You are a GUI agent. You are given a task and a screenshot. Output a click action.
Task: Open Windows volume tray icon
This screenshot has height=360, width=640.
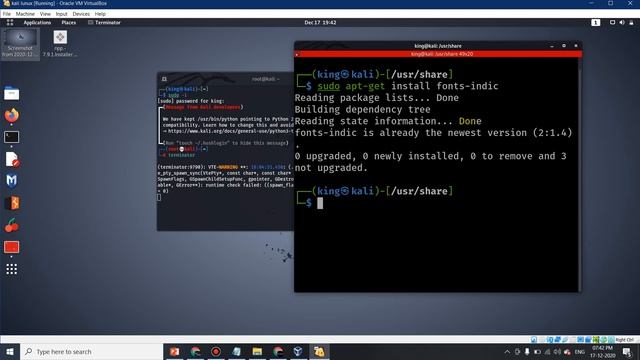tap(557, 352)
